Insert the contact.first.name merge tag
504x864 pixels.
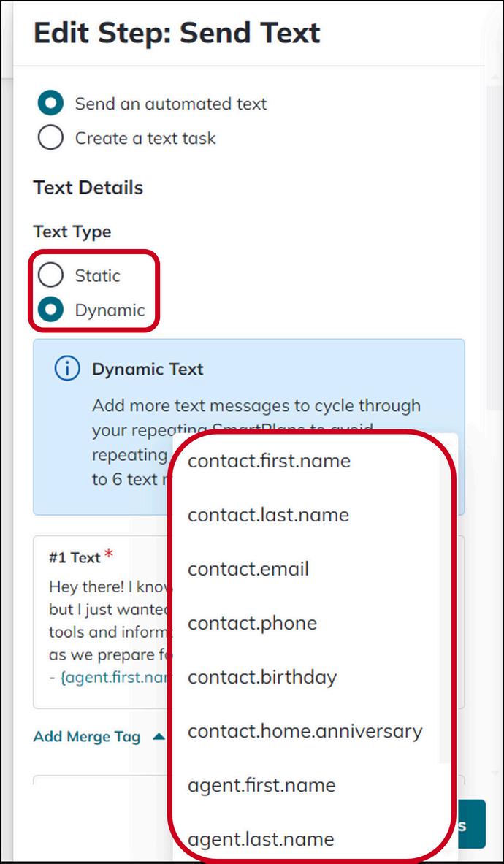269,461
